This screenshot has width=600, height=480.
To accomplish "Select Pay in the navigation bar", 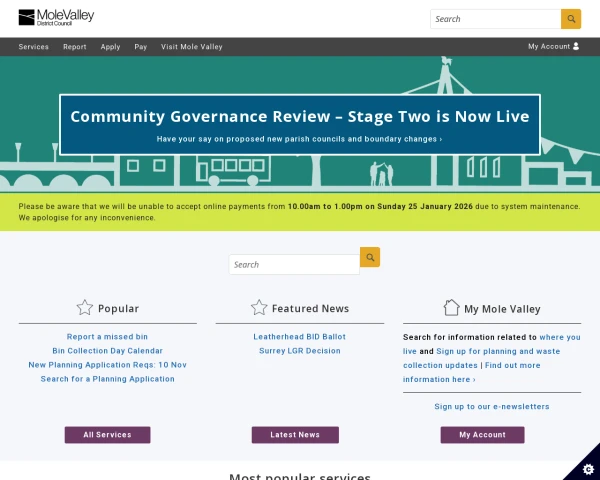I will pyautogui.click(x=141, y=47).
